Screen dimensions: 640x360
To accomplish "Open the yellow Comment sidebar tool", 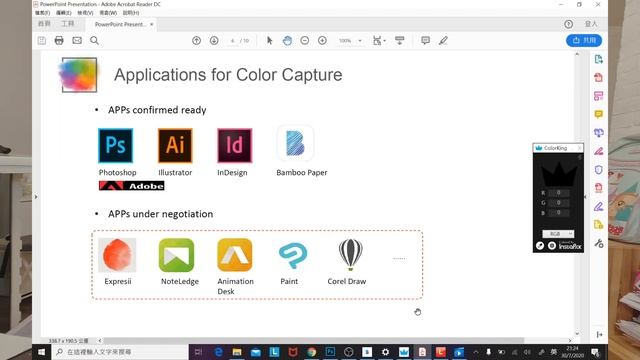I will 598,114.
